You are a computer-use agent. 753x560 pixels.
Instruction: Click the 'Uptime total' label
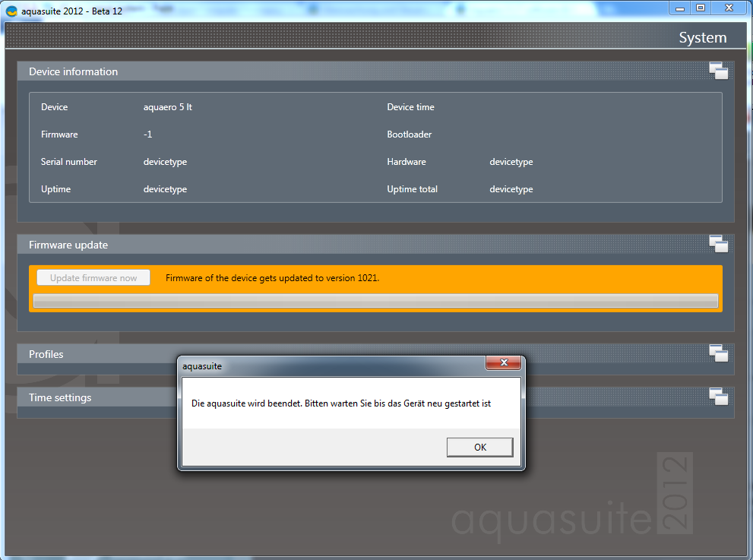412,189
